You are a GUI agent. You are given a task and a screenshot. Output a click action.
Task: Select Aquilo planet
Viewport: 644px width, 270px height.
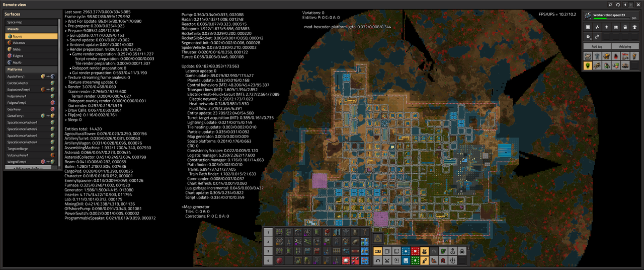(31, 63)
